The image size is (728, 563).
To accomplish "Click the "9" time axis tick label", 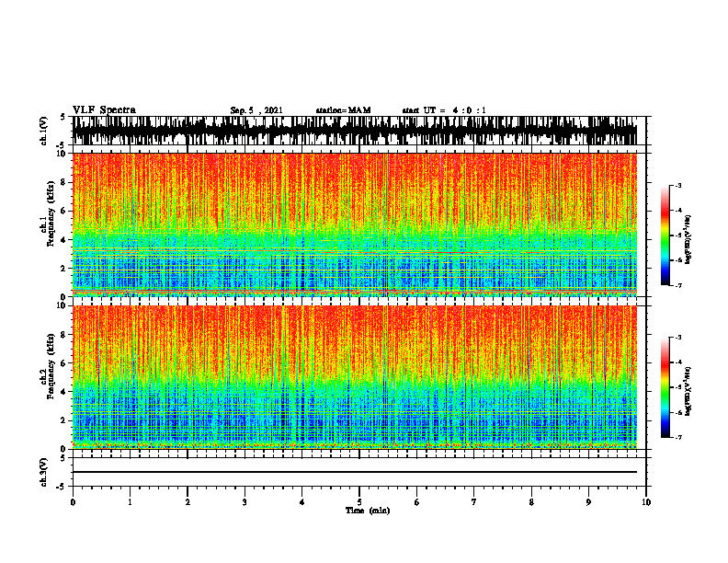I will 588,502.
